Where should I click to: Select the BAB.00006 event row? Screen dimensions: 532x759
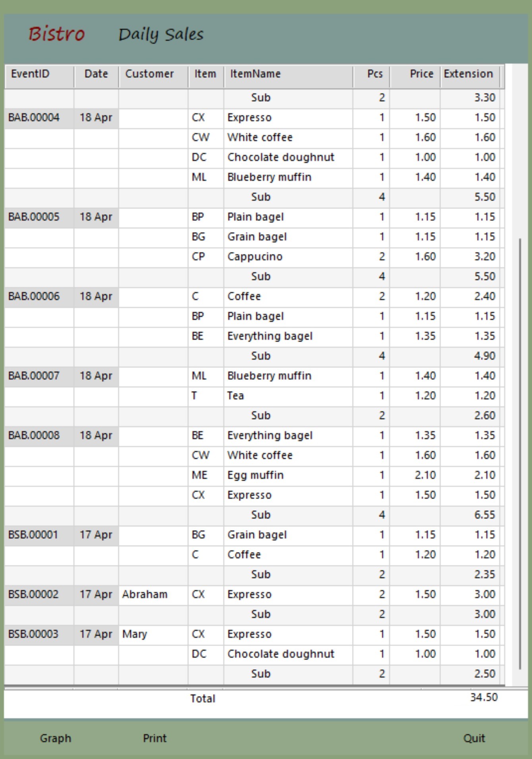point(34,296)
